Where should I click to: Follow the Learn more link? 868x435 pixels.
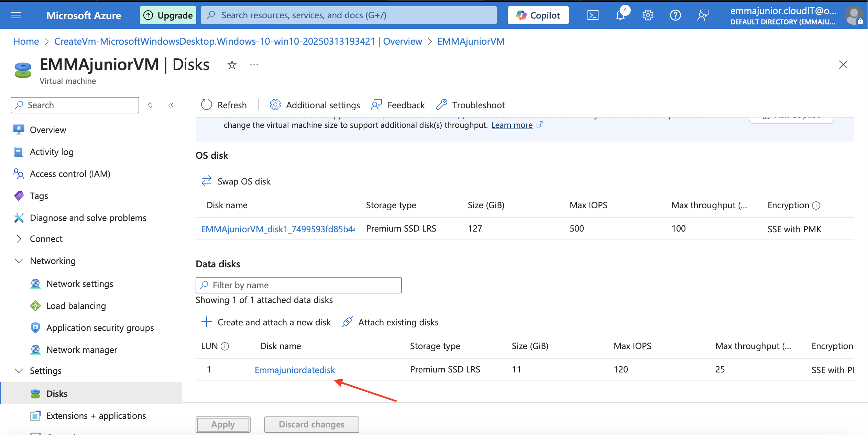point(512,125)
